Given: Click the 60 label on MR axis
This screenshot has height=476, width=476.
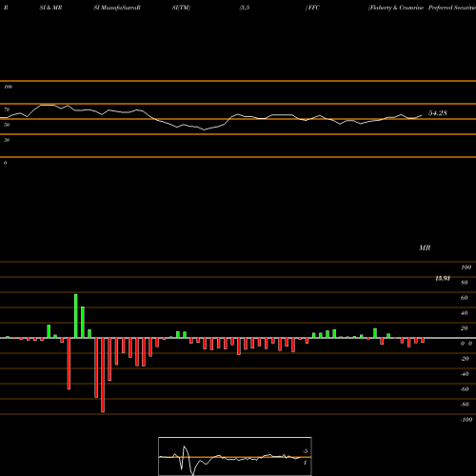Looking at the screenshot, I should [465, 298].
